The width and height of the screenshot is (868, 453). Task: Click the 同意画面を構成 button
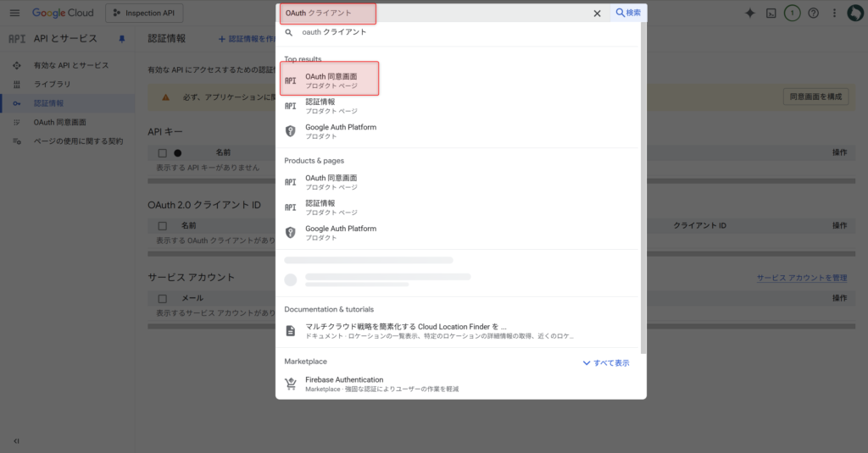815,97
